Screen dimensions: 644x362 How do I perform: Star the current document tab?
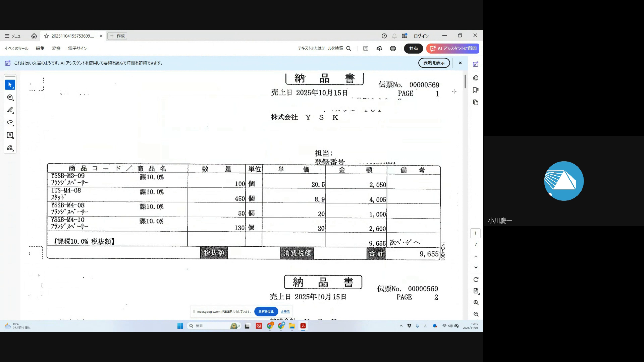[x=47, y=36]
